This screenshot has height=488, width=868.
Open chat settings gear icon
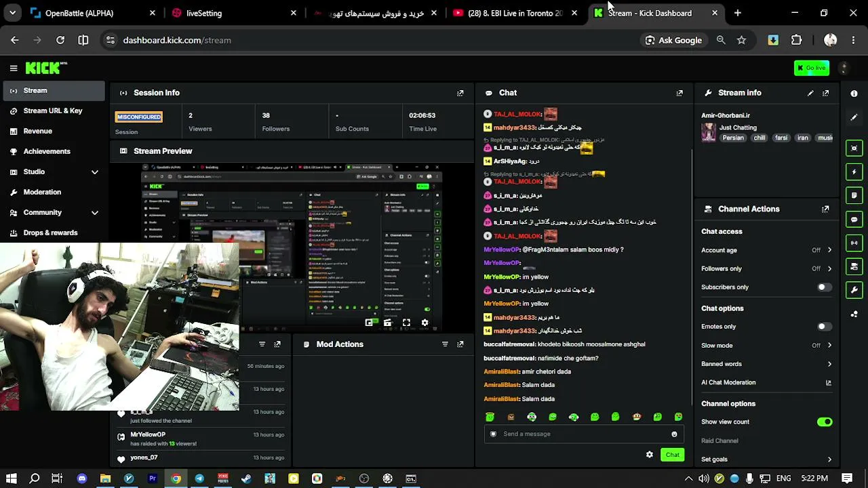650,455
